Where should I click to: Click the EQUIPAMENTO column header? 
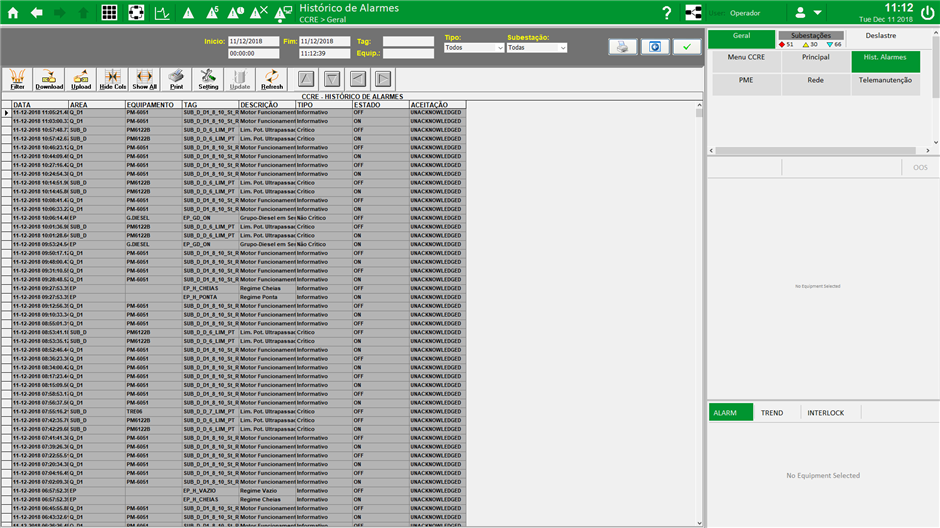coord(153,105)
